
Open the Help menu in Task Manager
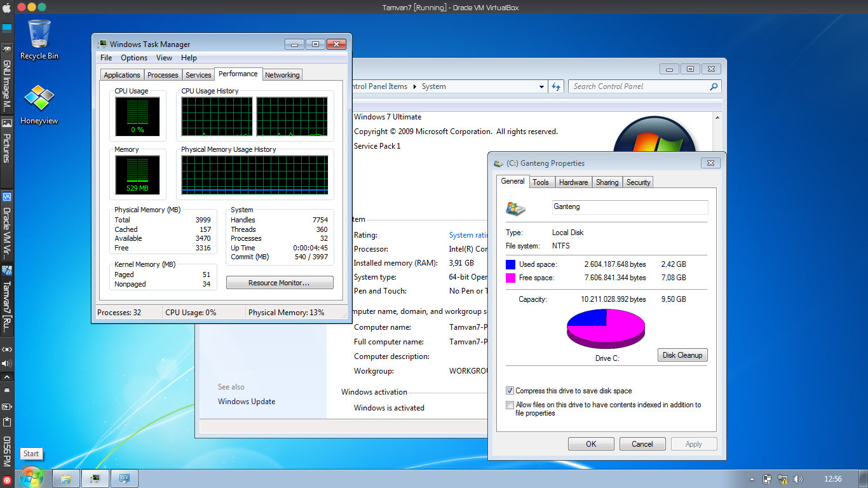point(189,58)
